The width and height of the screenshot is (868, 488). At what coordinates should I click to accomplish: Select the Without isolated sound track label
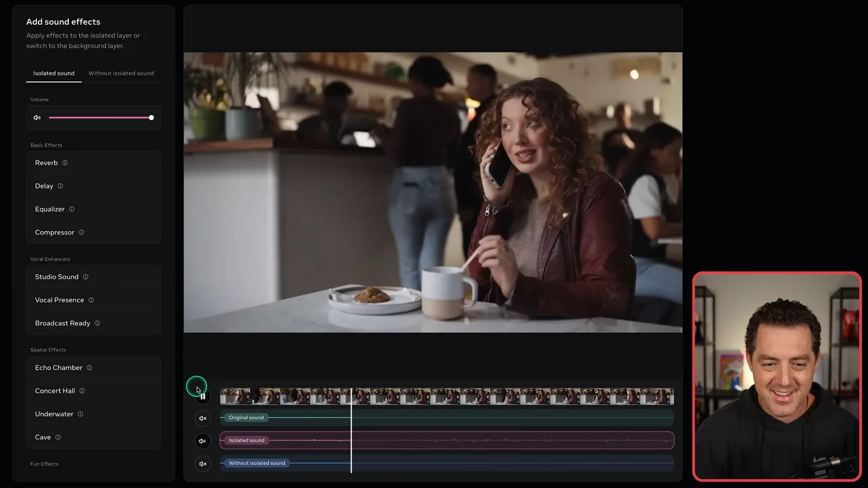[257, 463]
